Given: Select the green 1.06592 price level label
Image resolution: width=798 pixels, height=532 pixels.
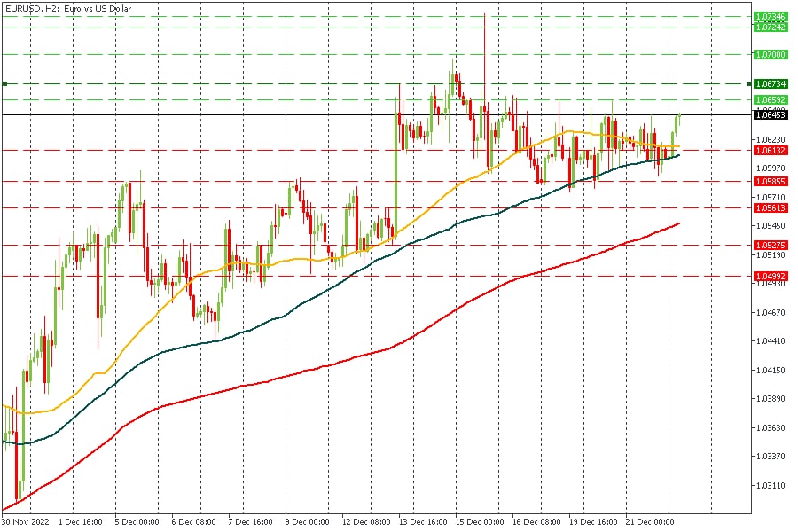Looking at the screenshot, I should (x=771, y=100).
